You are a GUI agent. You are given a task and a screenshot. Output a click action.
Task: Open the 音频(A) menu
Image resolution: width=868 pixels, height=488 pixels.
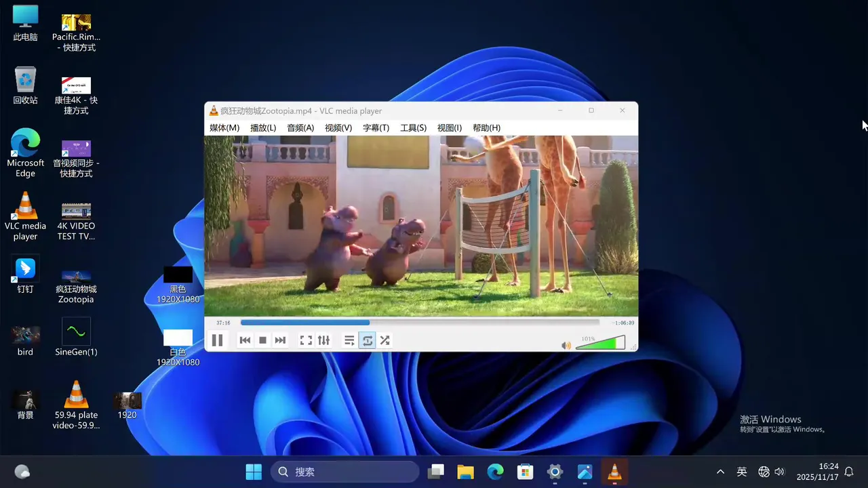(300, 128)
